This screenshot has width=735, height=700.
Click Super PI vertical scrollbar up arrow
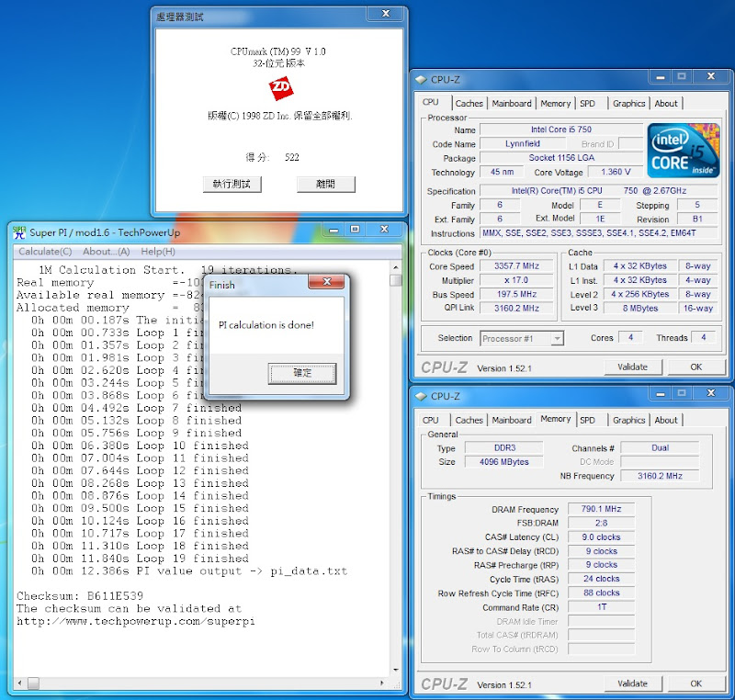396,267
